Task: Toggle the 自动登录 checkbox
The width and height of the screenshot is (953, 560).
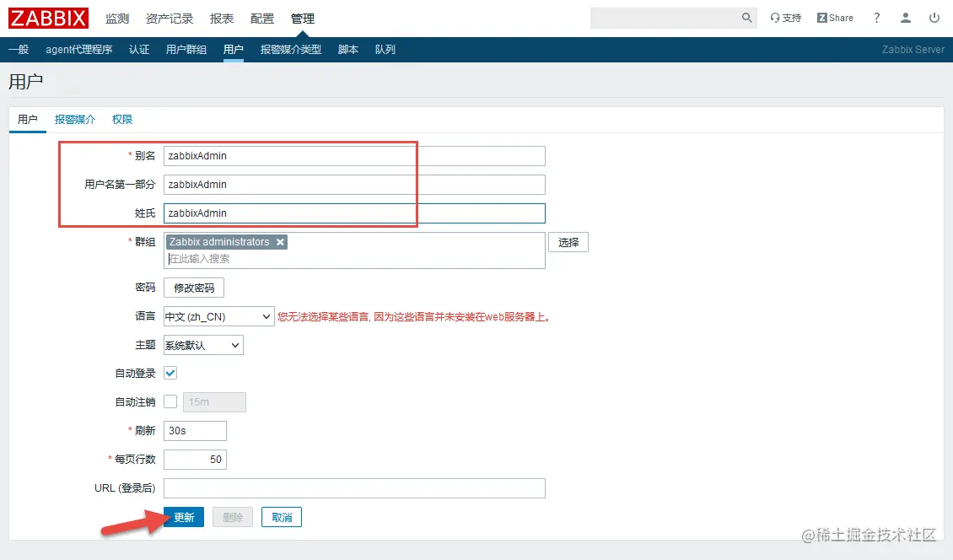Action: click(171, 374)
